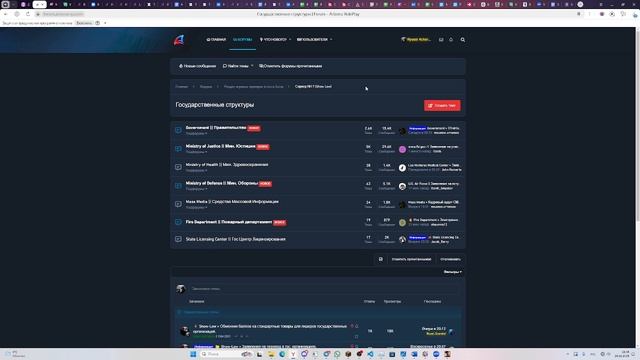Open Пользователи nav item

pyautogui.click(x=312, y=40)
